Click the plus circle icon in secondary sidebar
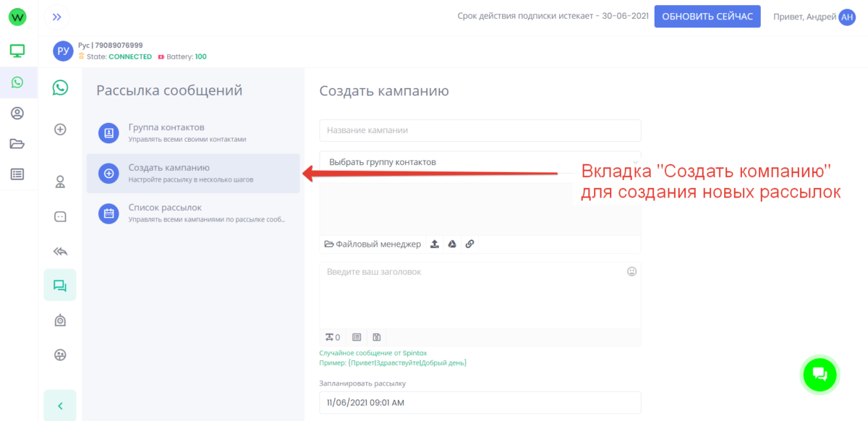 (60, 129)
